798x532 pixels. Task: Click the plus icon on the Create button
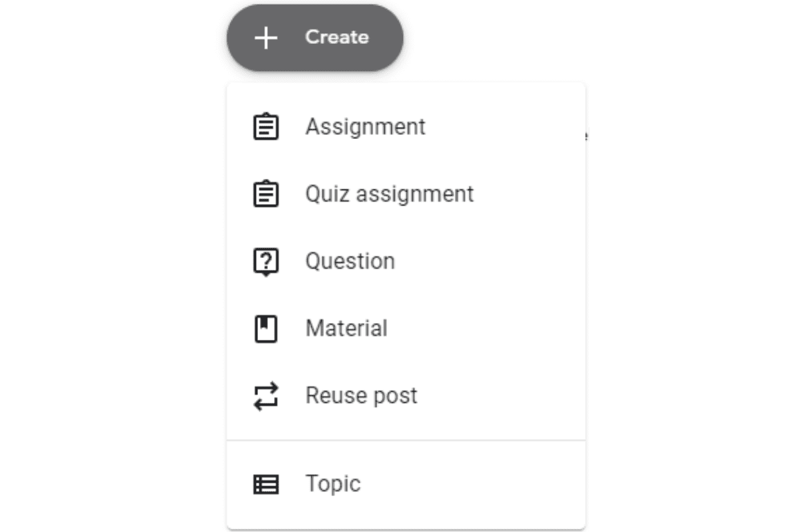point(267,38)
